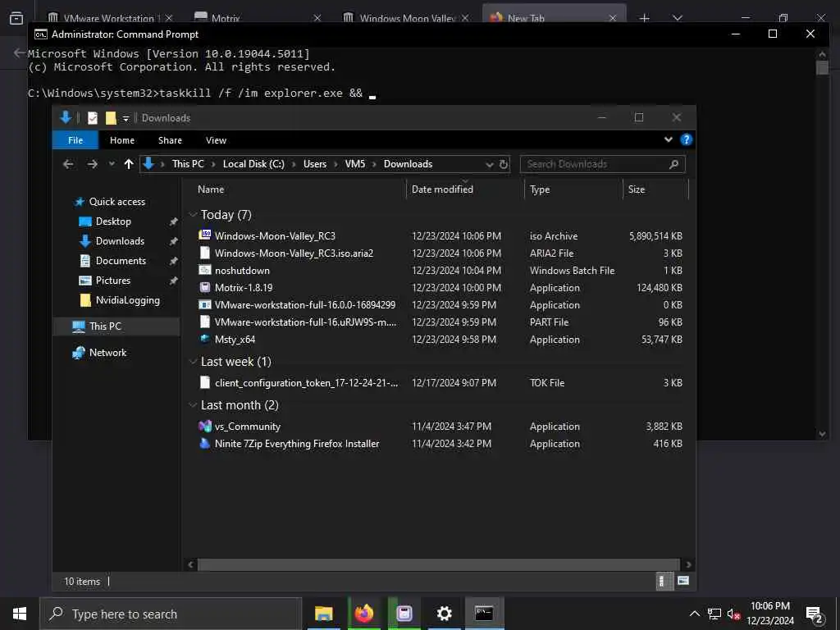Refresh the Downloads folder view

tap(504, 164)
